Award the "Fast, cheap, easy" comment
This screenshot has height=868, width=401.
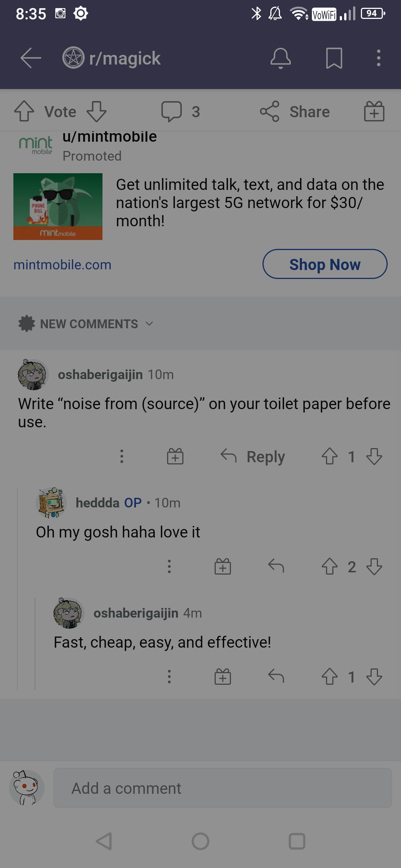[223, 677]
